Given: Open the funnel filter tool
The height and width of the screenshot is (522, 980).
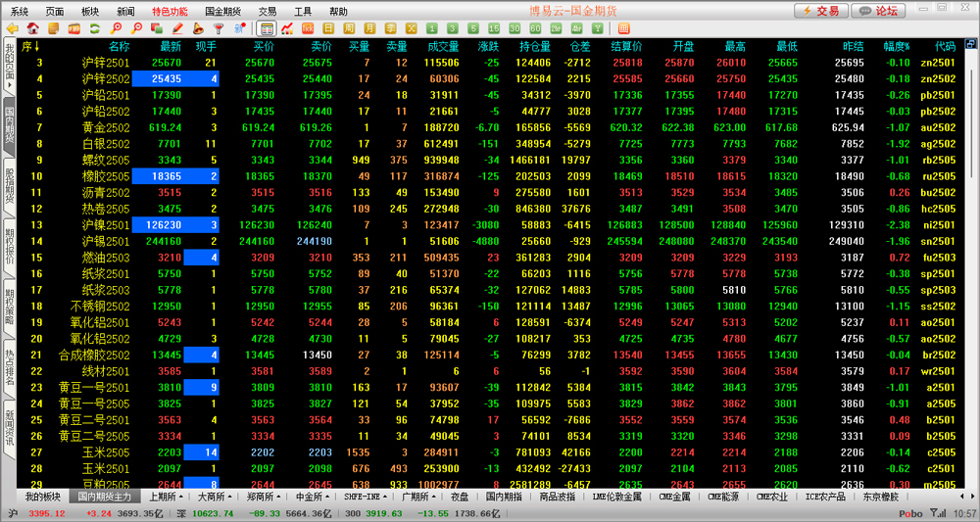Looking at the screenshot, I should 219,28.
